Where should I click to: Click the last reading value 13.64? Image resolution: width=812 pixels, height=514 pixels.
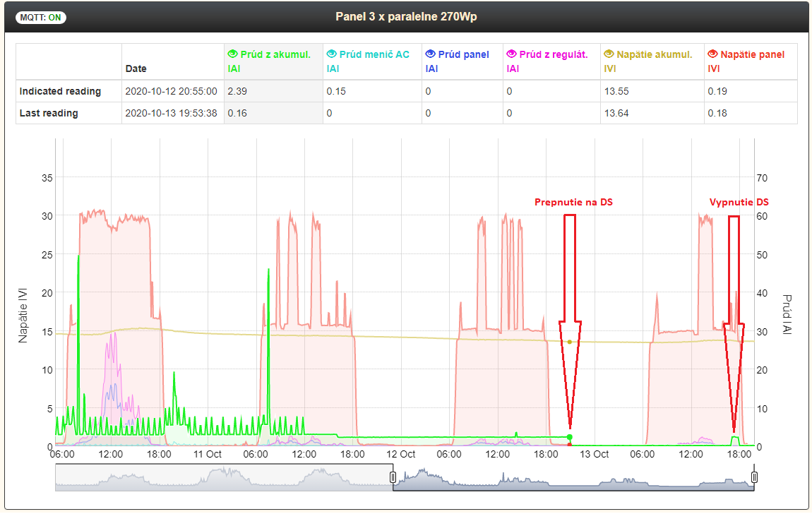click(616, 113)
